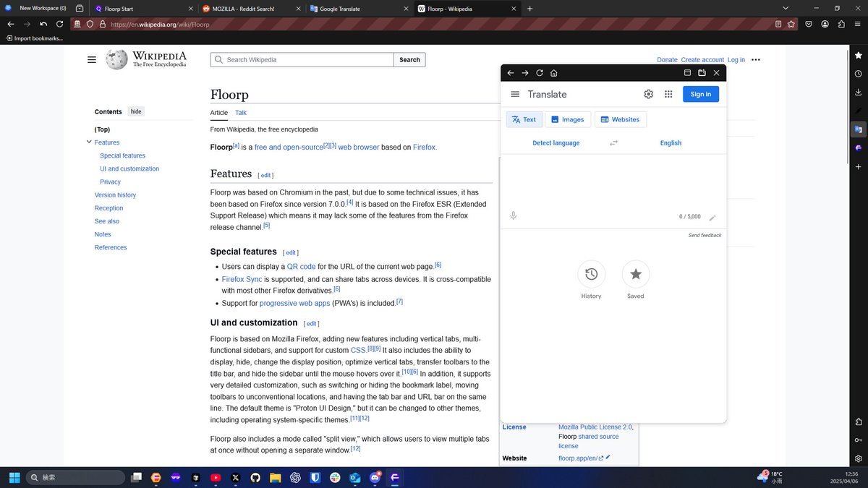
Task: Go back to the previous page
Action: point(11,24)
